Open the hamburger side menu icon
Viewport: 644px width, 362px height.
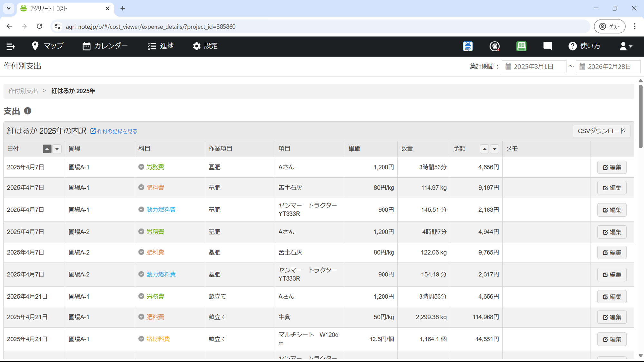click(11, 46)
